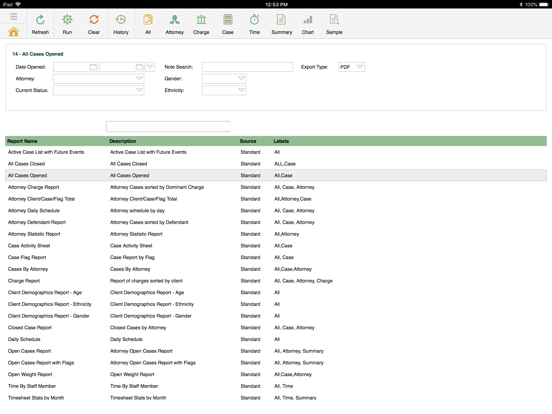
Task: Expand the Date Opened range dropdown arrow
Action: (150, 67)
